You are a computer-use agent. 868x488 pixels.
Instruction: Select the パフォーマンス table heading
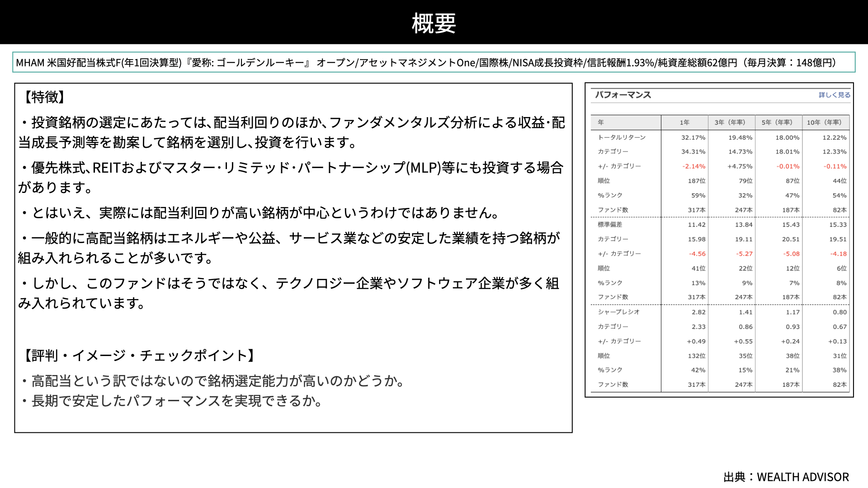point(623,95)
